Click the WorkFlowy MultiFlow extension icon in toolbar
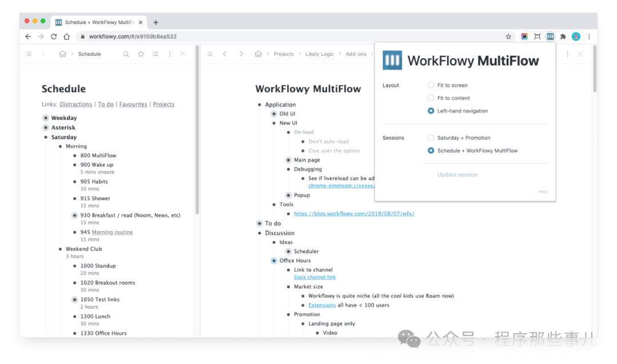617x364 pixels. coord(550,36)
